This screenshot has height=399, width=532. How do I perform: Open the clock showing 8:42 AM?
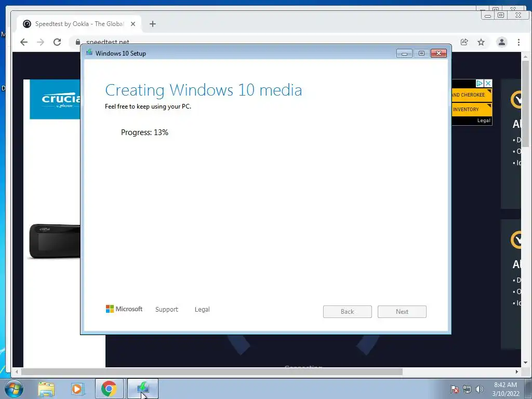point(506,389)
